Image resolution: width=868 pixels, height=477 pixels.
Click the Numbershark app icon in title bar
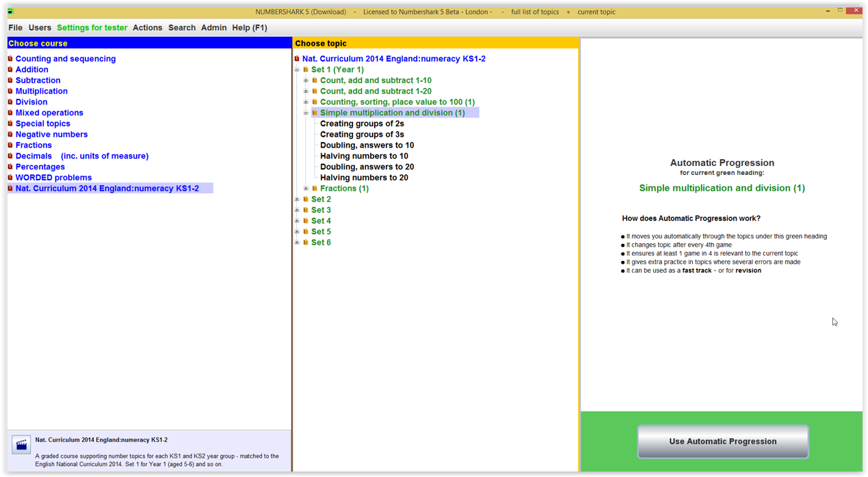click(10, 12)
